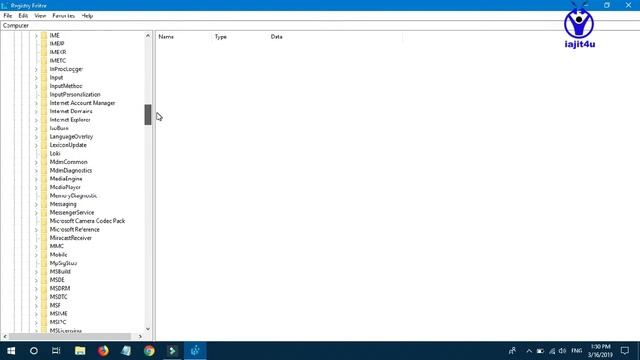Select the IMETC folder icon
Image resolution: width=640 pixels, height=360 pixels.
click(44, 61)
